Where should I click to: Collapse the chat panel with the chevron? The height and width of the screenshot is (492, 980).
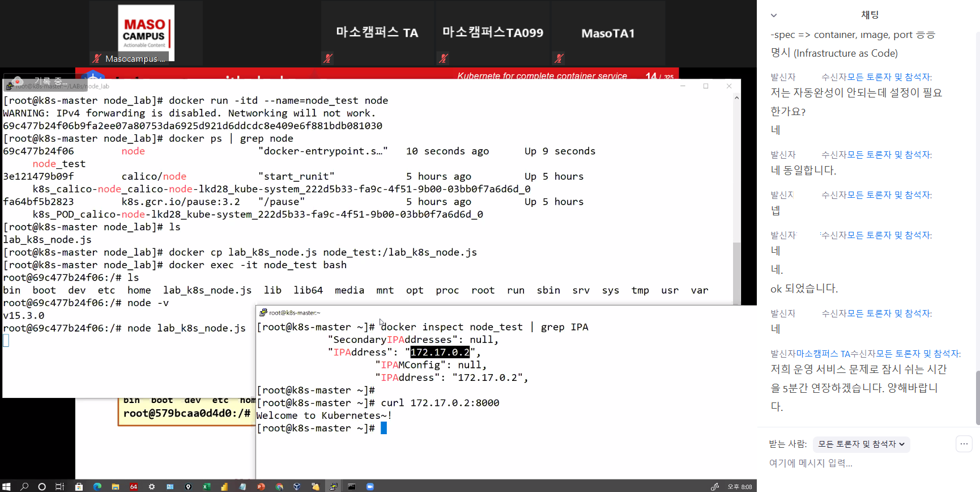[774, 15]
